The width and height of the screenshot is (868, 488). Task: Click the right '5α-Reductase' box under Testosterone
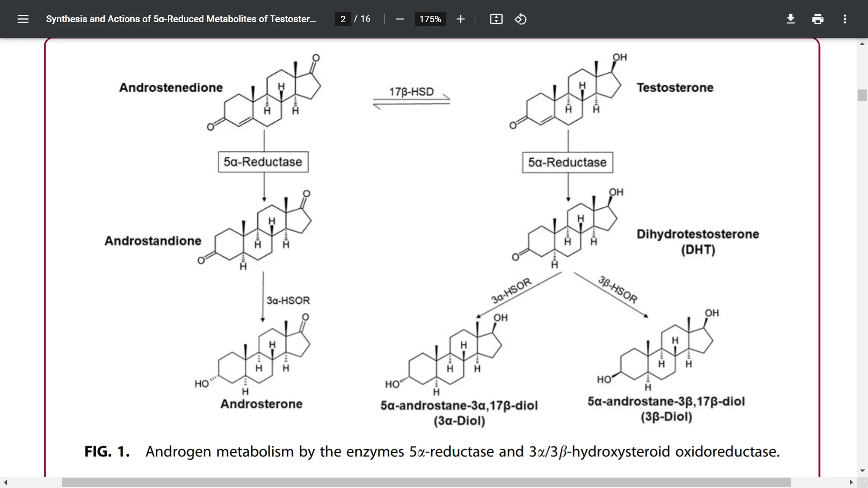(x=568, y=162)
